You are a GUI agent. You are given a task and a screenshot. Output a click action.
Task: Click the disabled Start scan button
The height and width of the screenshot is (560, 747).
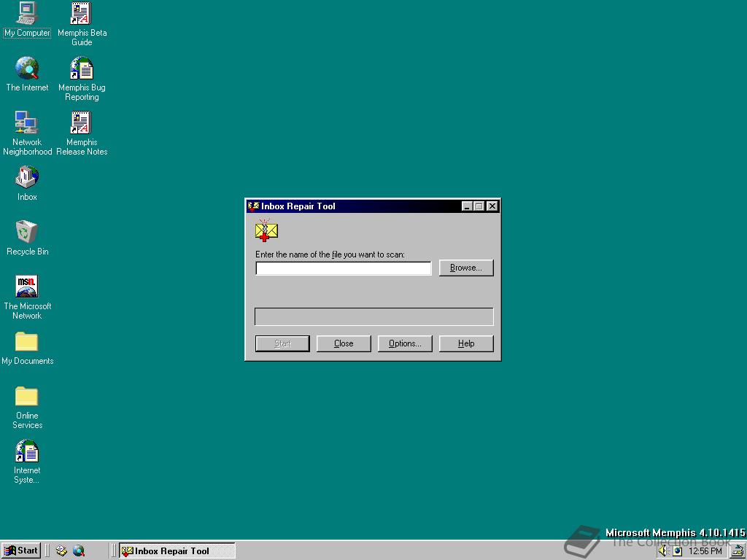(x=282, y=343)
